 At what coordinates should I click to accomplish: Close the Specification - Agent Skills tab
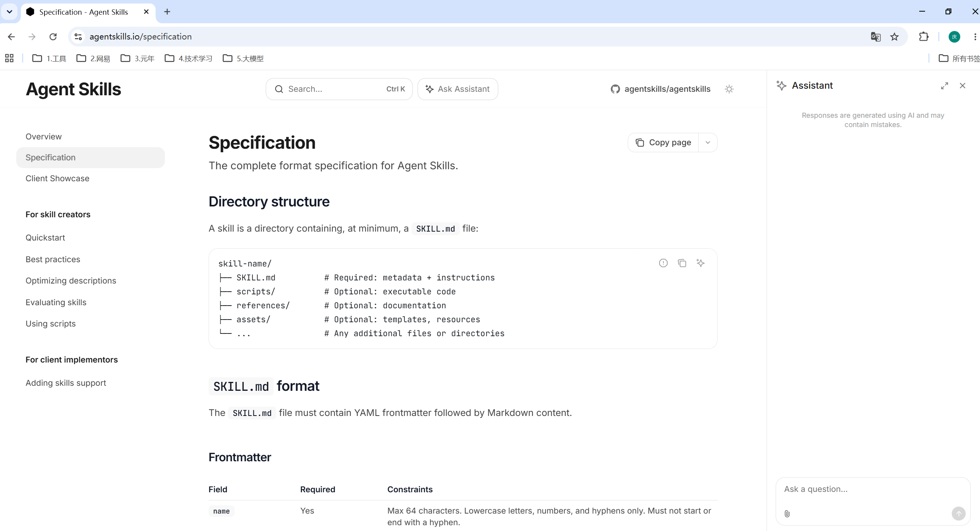[x=146, y=12]
